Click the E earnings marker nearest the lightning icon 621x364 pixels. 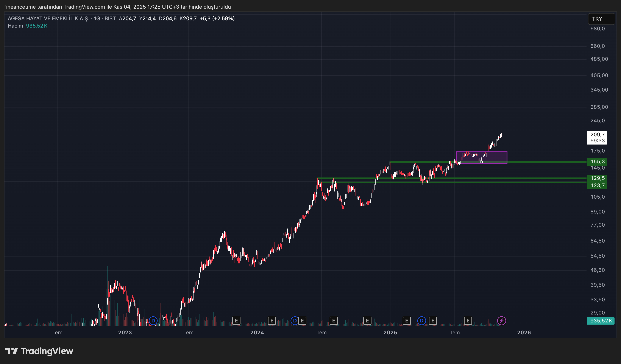coord(468,321)
